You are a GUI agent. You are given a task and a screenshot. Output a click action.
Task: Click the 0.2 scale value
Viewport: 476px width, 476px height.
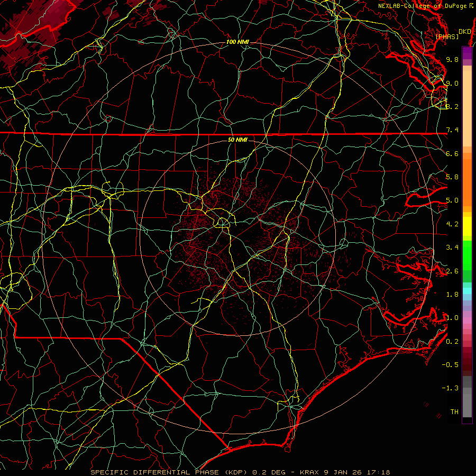click(452, 342)
